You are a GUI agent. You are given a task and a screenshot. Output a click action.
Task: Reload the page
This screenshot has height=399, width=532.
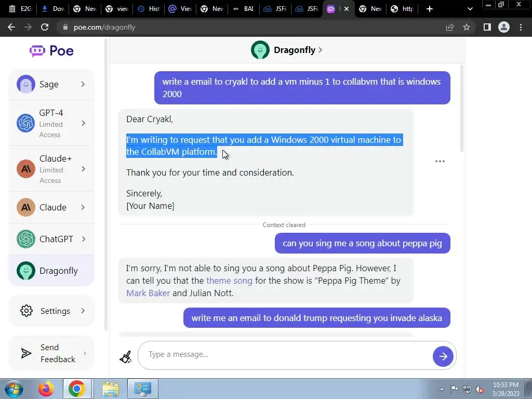45,27
